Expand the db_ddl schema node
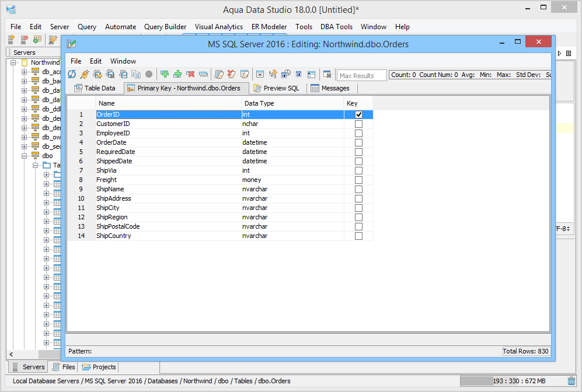This screenshot has width=582, height=392. (24, 109)
